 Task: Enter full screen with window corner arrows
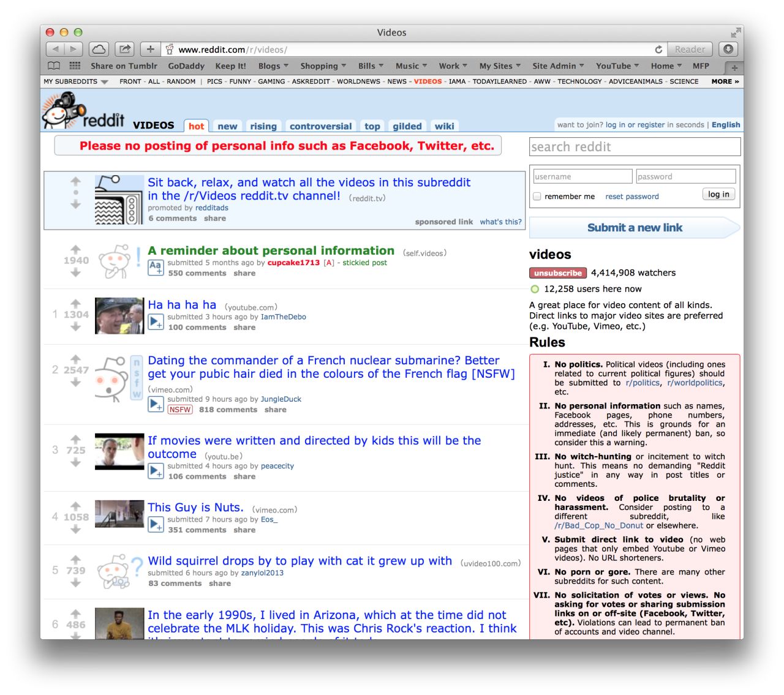736,32
